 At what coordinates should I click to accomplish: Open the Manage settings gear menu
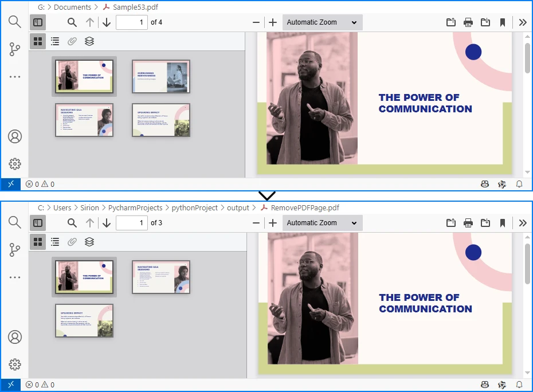coord(14,164)
